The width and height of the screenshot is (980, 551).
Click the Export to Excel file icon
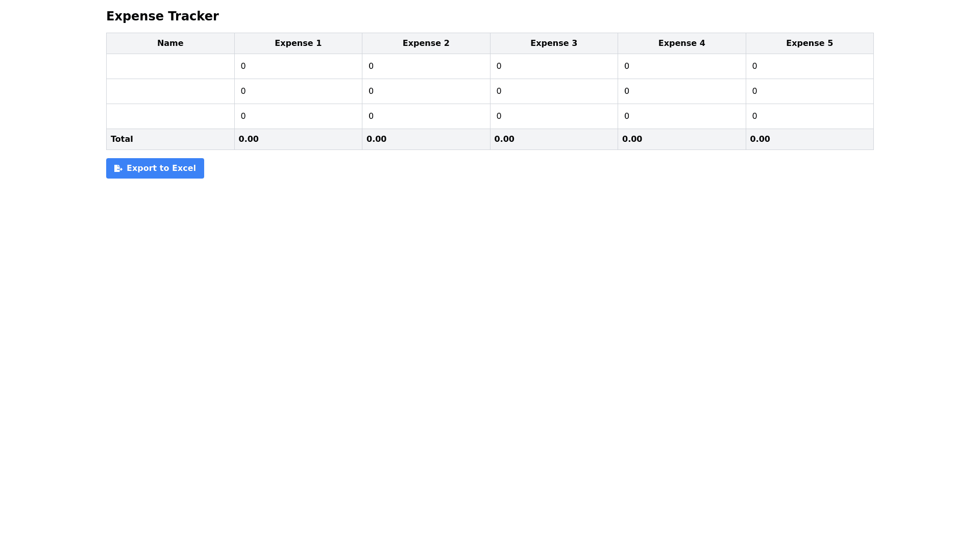point(118,168)
